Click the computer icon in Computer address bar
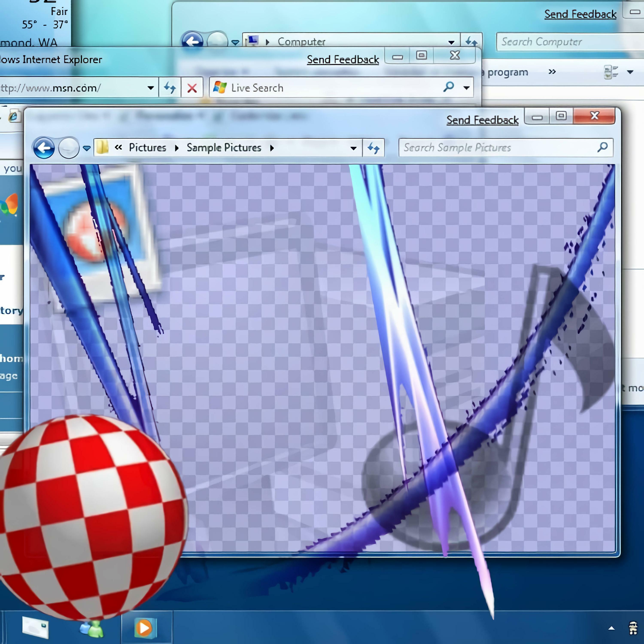 tap(252, 41)
